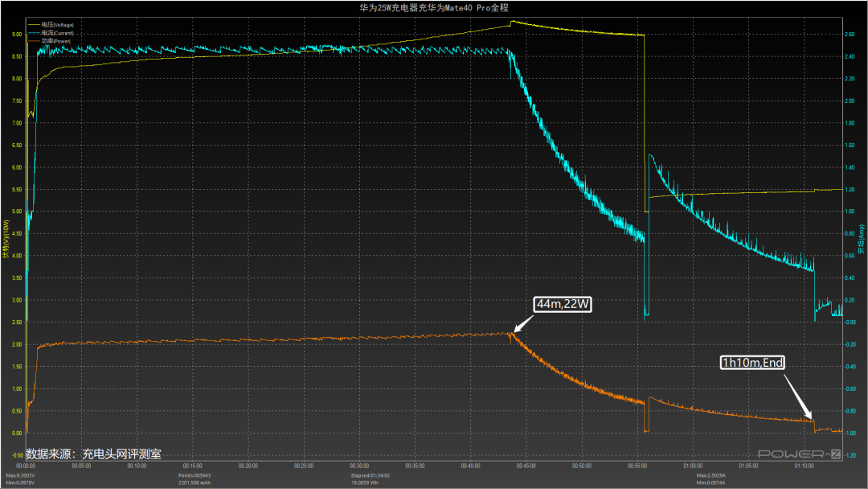
Task: Click the -0.60 tick on the current axis
Action: click(x=850, y=388)
